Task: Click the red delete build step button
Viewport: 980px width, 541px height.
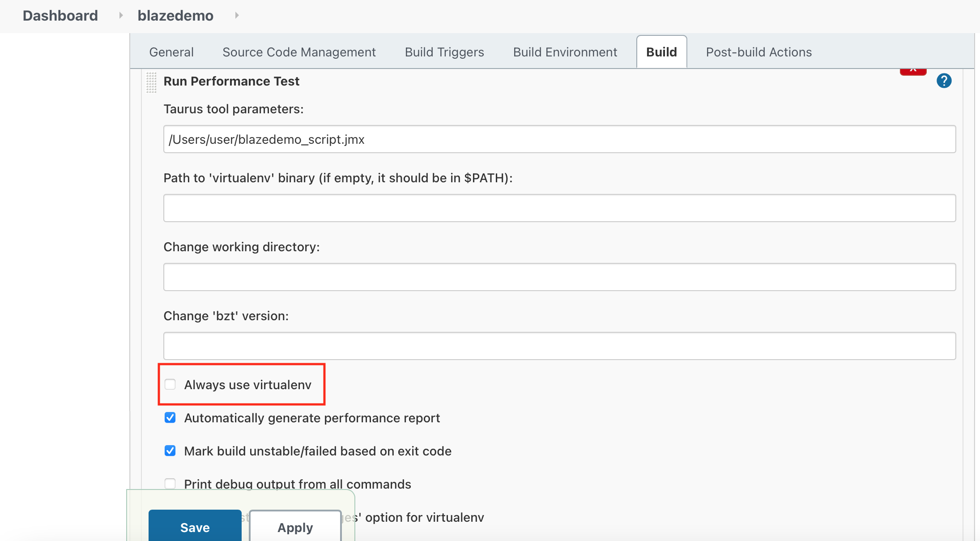Action: point(913,71)
